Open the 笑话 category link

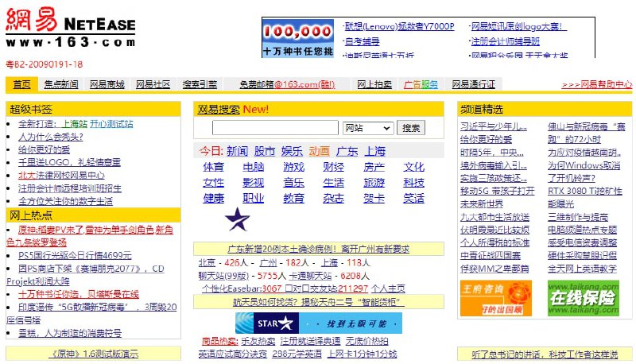(x=413, y=198)
